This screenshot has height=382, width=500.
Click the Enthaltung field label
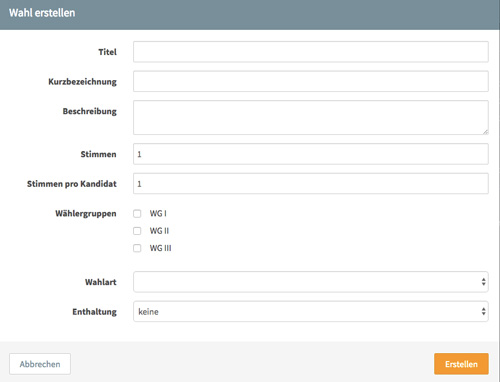click(94, 312)
